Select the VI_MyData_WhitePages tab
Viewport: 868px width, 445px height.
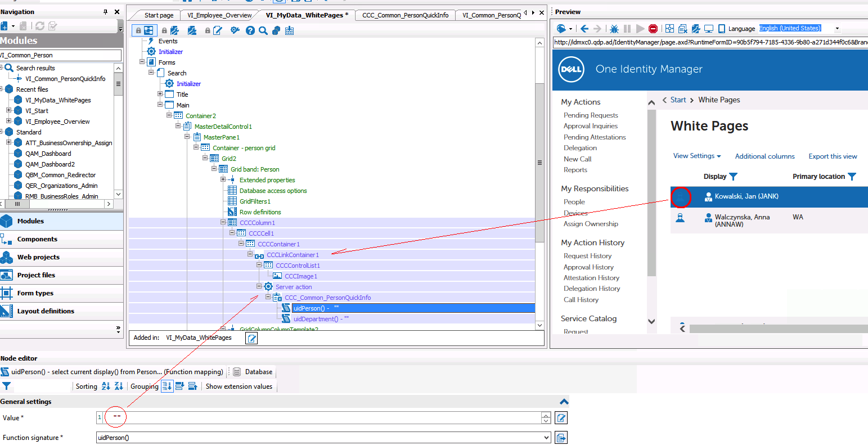307,15
